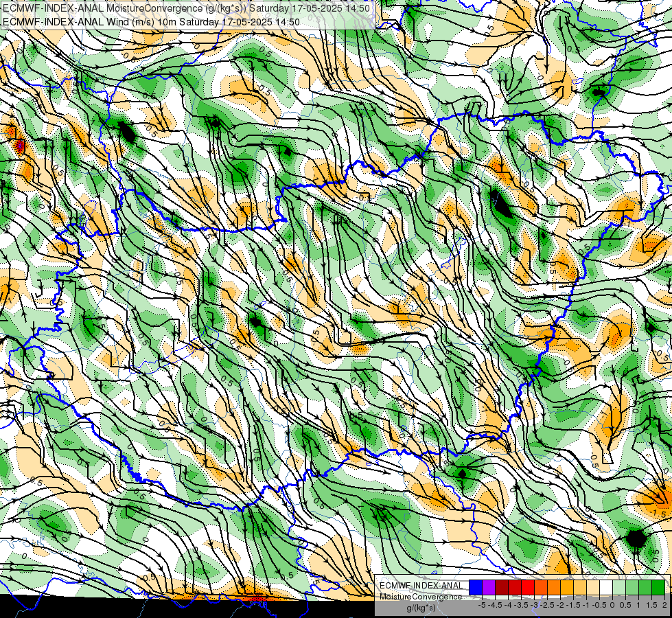Click the -4.5 tick label in legend

pyautogui.click(x=495, y=605)
